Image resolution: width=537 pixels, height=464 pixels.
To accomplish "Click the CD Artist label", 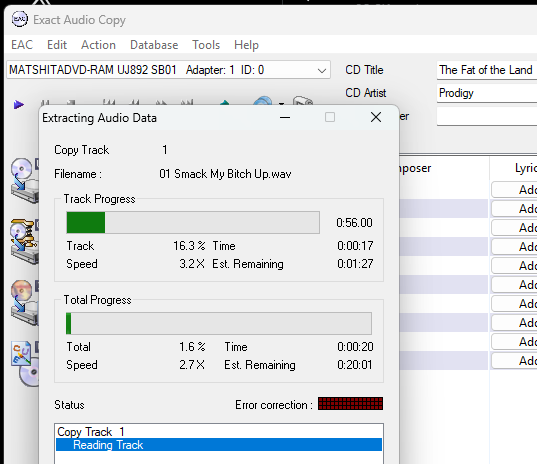I will click(365, 93).
